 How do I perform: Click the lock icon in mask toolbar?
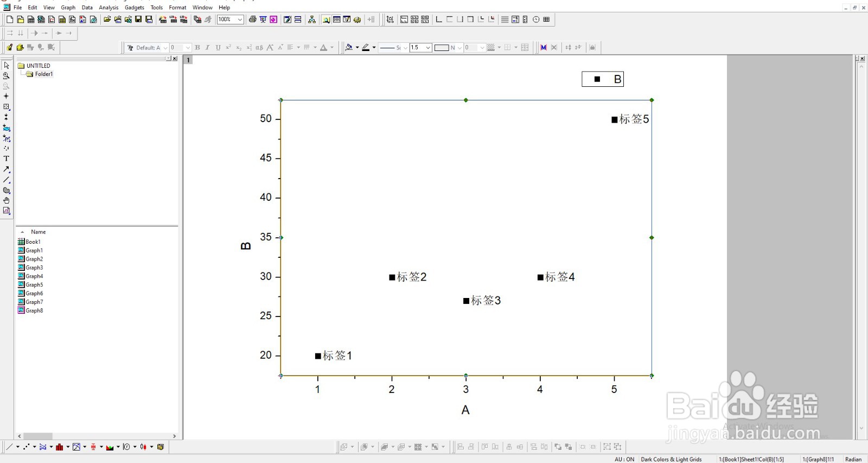592,47
